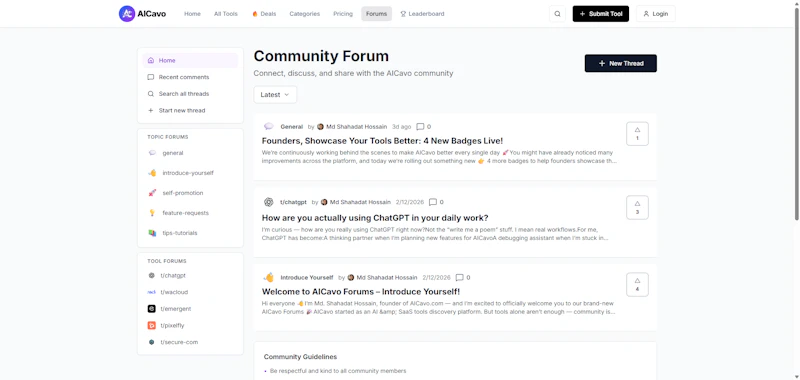Open the search magnifier in header
800x380 pixels.
click(557, 14)
